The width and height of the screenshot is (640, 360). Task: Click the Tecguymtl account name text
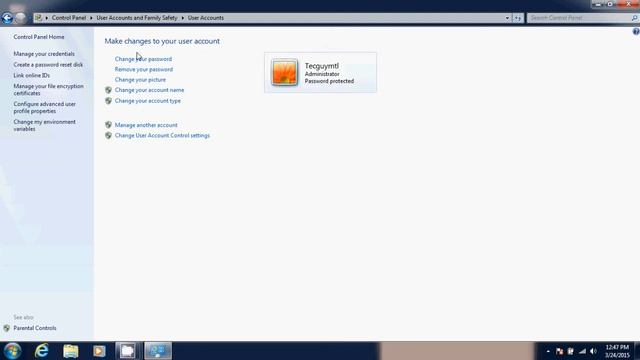coord(322,66)
